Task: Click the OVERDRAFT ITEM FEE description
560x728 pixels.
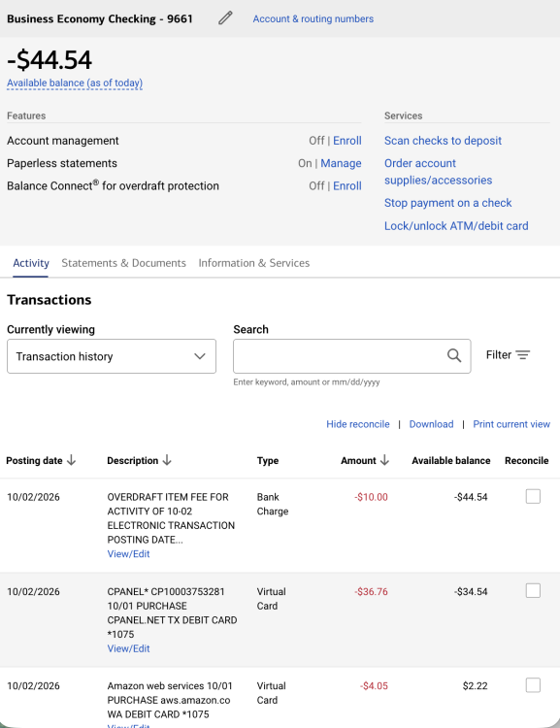Action: click(171, 518)
